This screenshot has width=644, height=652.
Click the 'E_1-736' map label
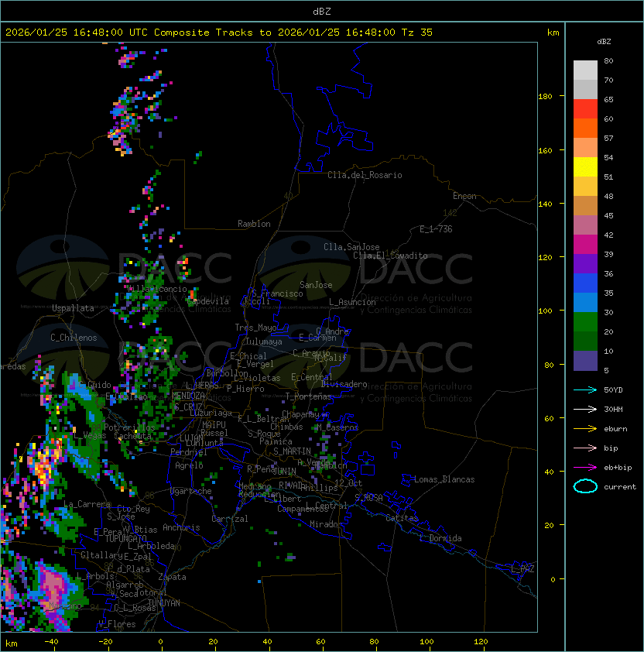click(436, 229)
